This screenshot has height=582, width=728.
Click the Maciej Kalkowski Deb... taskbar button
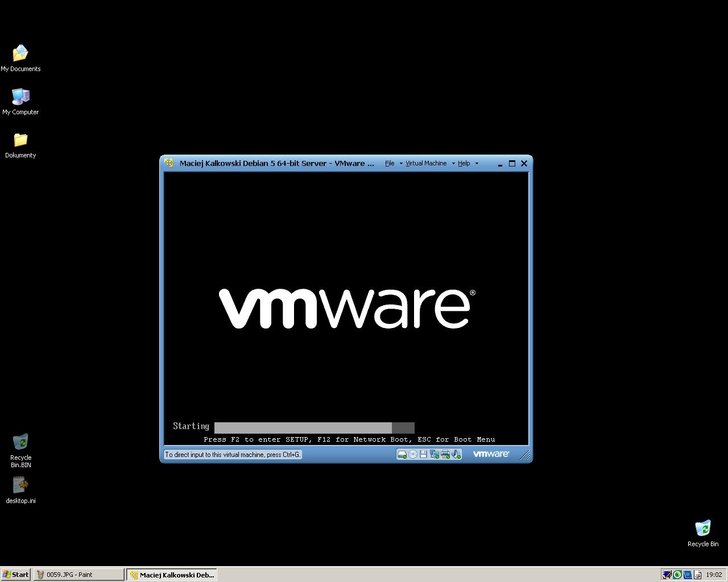[172, 575]
